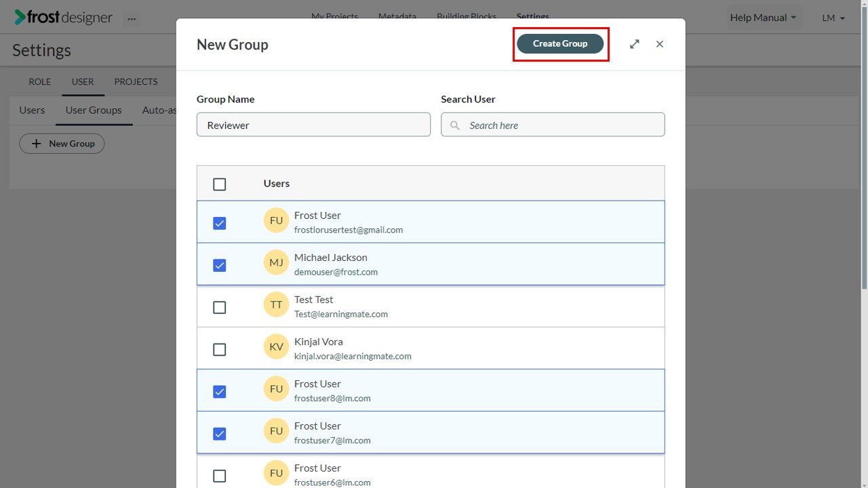
Task: Open the Users sub-tab
Action: pos(32,110)
